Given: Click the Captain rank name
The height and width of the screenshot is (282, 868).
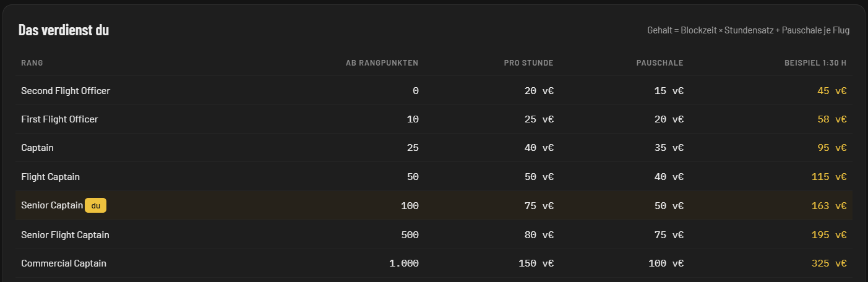Looking at the screenshot, I should (37, 148).
